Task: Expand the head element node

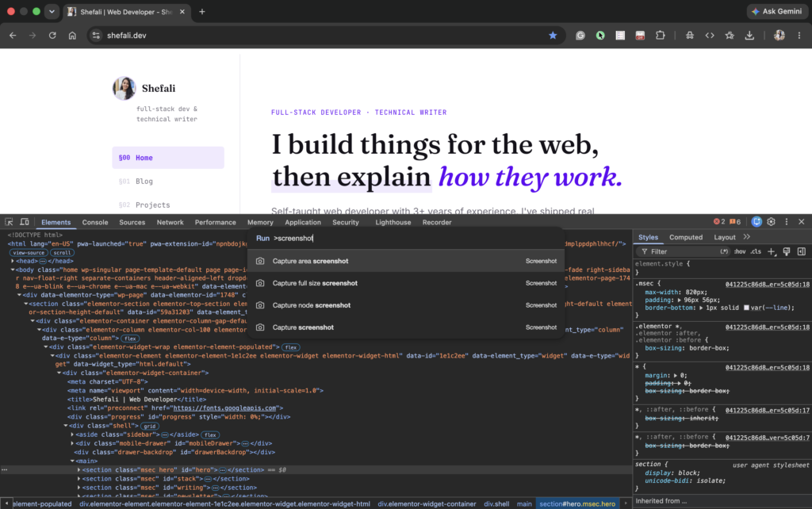Action: click(x=13, y=261)
